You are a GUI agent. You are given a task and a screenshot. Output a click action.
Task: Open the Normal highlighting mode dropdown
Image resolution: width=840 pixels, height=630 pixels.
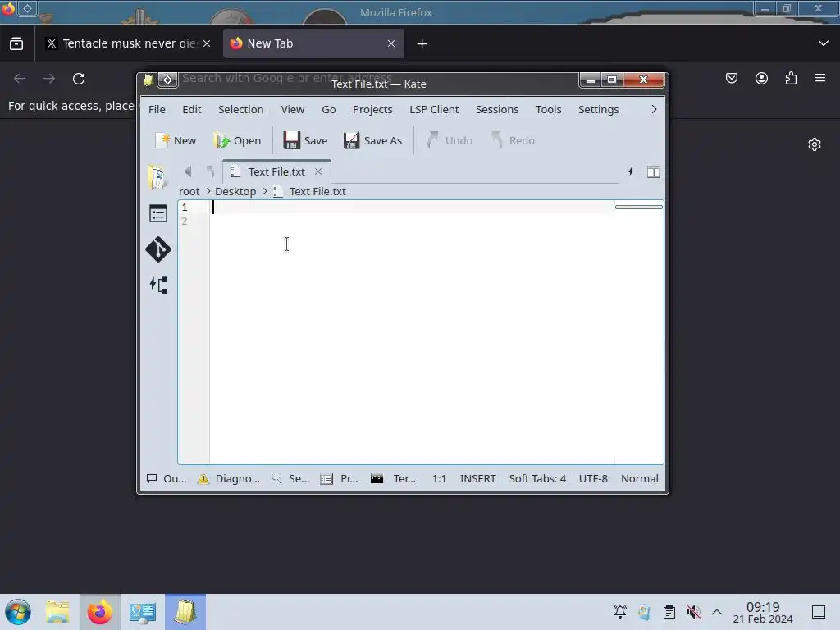pos(640,478)
